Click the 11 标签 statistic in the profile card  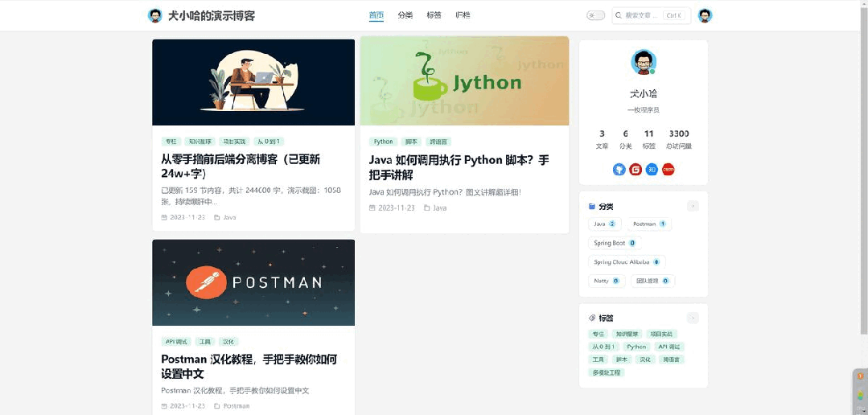coord(648,139)
